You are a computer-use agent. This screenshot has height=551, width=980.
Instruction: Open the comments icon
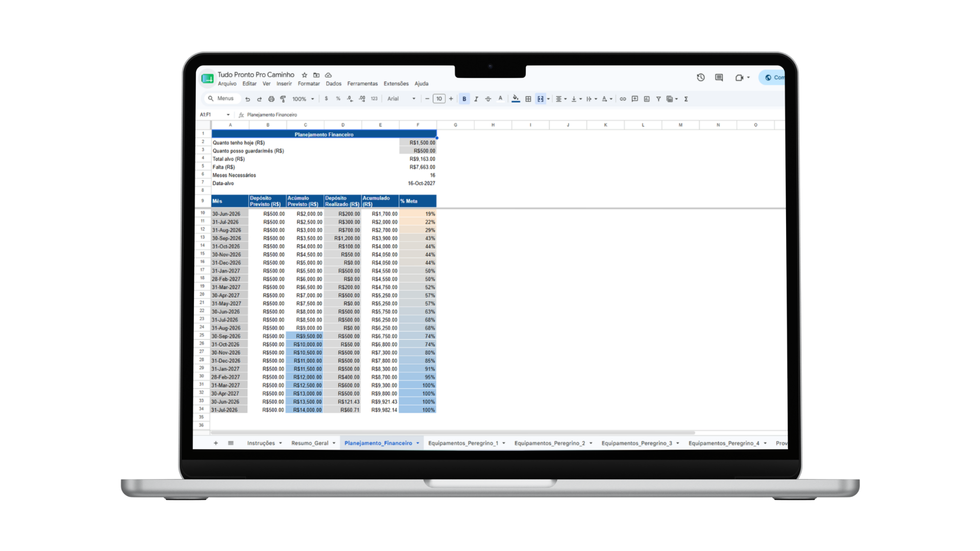point(719,78)
